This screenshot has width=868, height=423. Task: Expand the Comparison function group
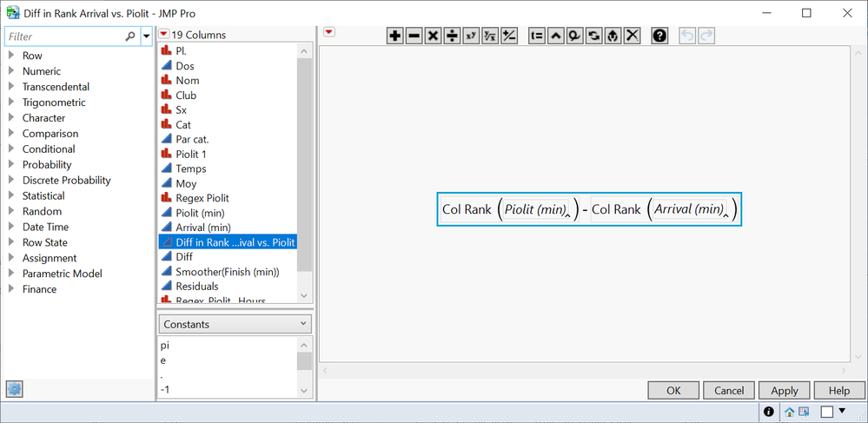(11, 134)
